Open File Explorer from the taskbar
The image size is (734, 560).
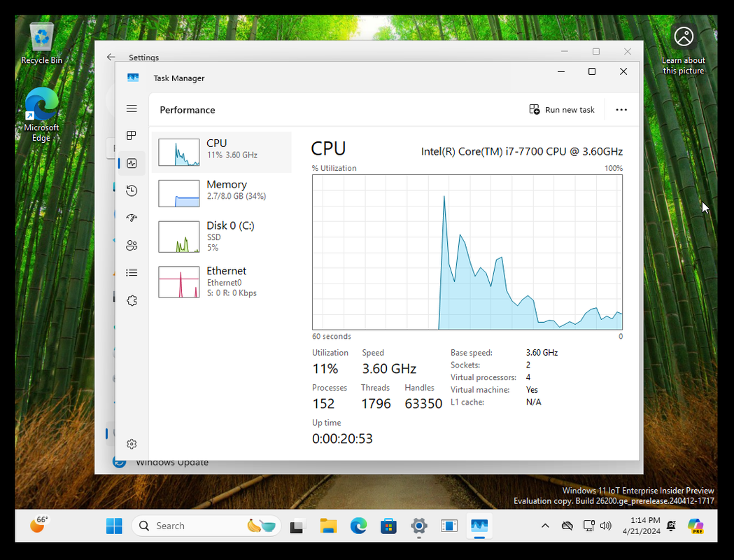click(x=328, y=526)
